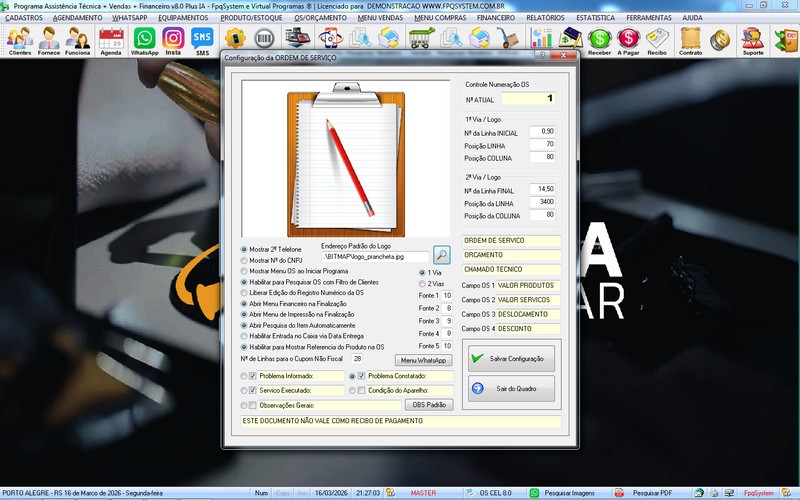
Task: Enable the Condição do Aparelho checkbox
Action: coord(362,390)
